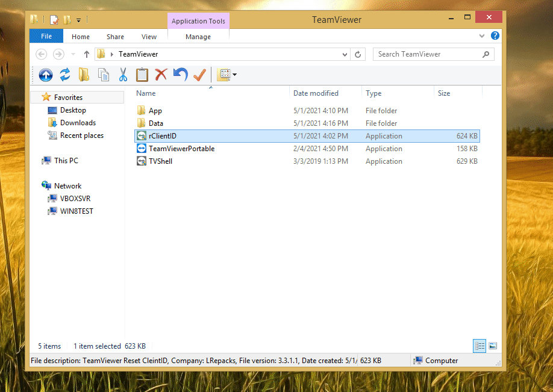Click the folder system icon at the title bar's left end
553x392 pixels.
(34, 19)
